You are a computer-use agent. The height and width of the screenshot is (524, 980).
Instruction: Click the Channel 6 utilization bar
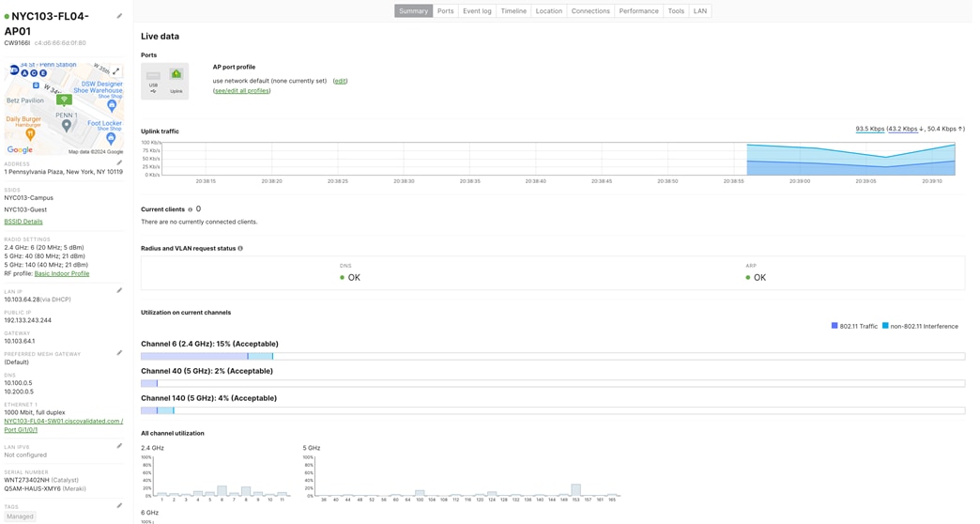pos(553,357)
